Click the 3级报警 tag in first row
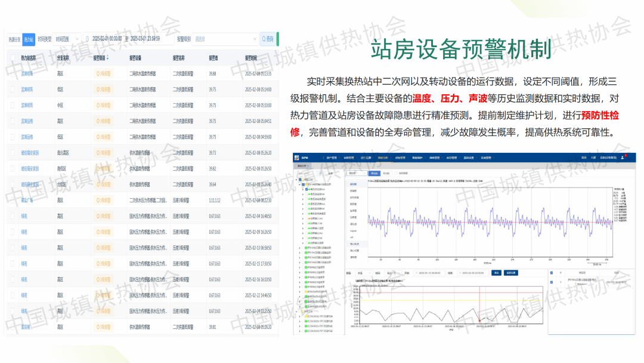The image size is (644, 363). click(x=104, y=74)
